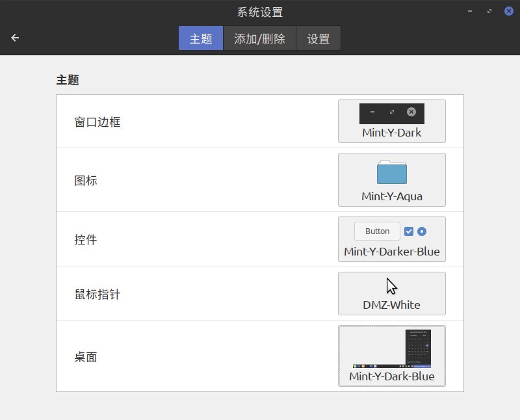The image size is (520, 420).
Task: Switch to the 添加/删除 tab
Action: [259, 38]
